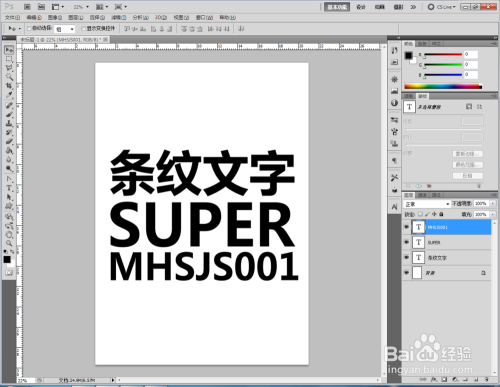This screenshot has width=500, height=387.
Task: Open the layer fill slider arrow
Action: pos(493,214)
